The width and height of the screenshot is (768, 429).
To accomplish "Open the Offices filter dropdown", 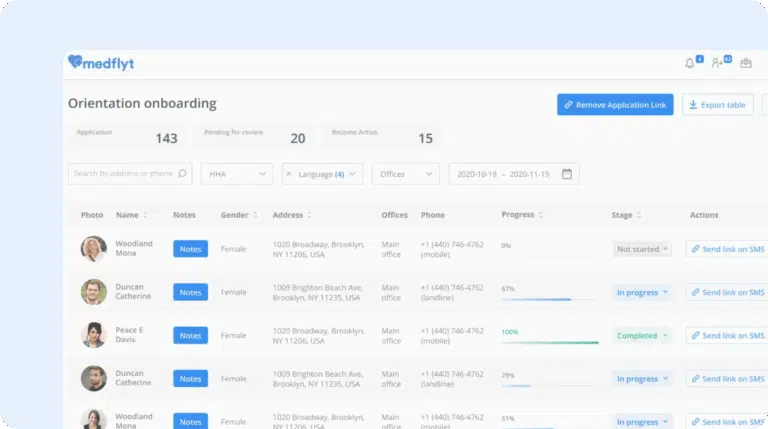I will click(406, 174).
